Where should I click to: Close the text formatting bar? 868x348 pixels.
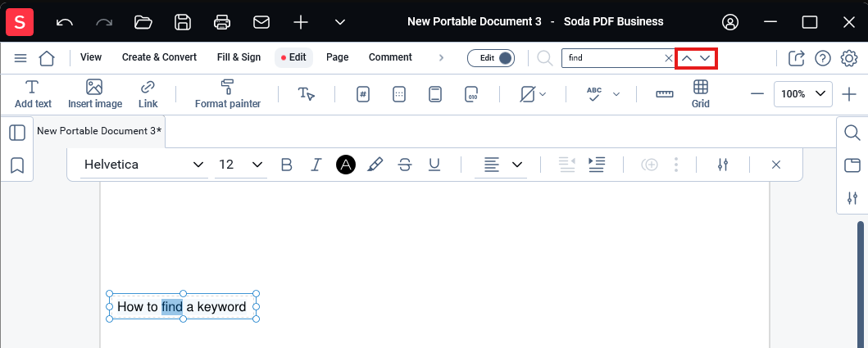click(776, 165)
